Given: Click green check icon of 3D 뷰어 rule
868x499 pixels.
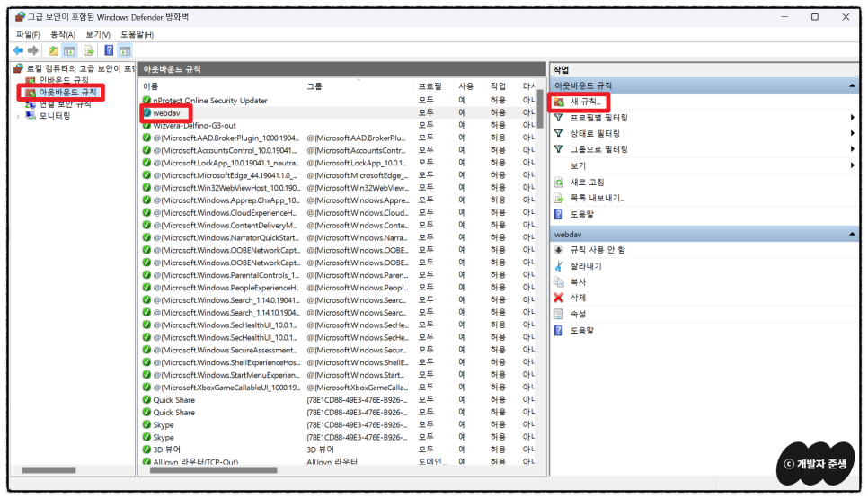Looking at the screenshot, I should click(x=146, y=450).
